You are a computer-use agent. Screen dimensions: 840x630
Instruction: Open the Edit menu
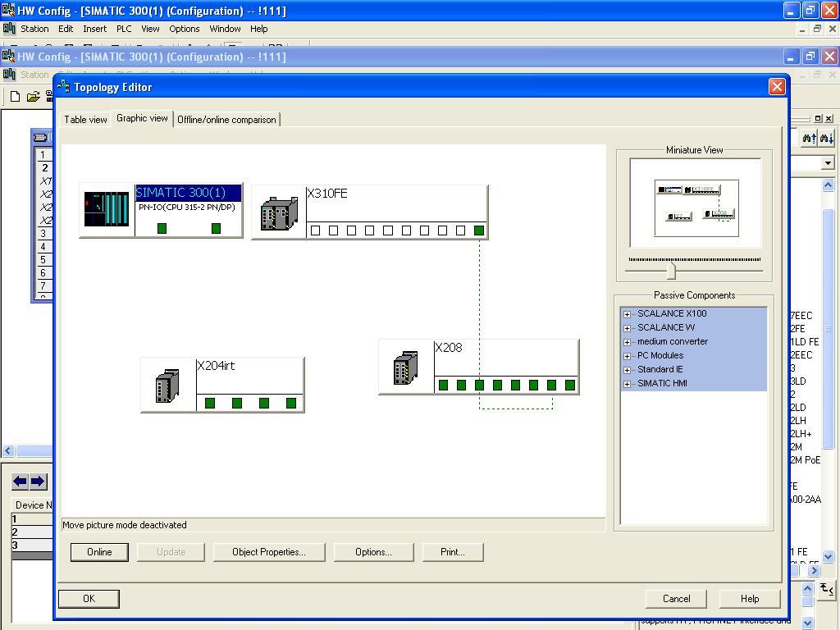pos(66,29)
